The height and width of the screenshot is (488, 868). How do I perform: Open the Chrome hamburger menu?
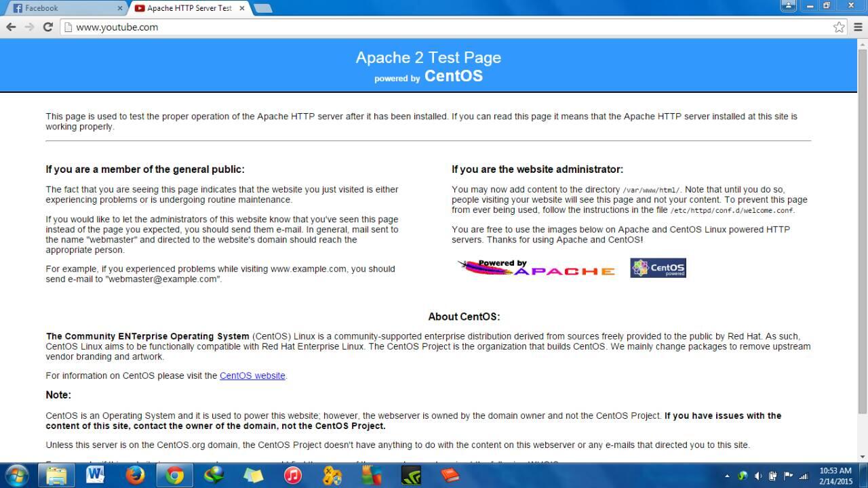tap(858, 27)
